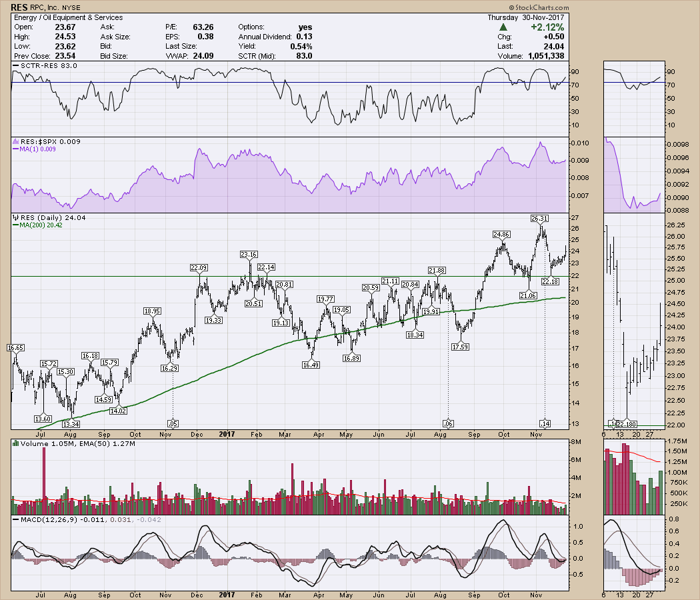Viewport: 700px width, 600px height.
Task: Click the volume bars legend icon
Action: tap(16, 444)
